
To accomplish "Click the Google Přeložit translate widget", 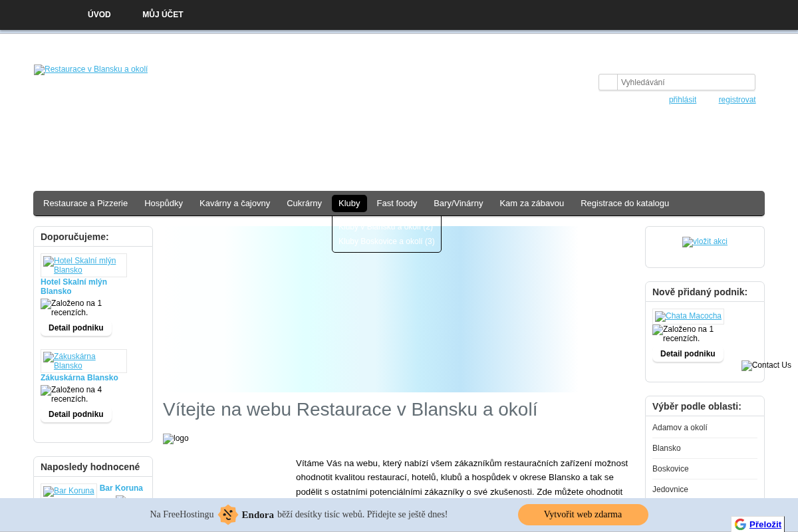I will (x=758, y=524).
